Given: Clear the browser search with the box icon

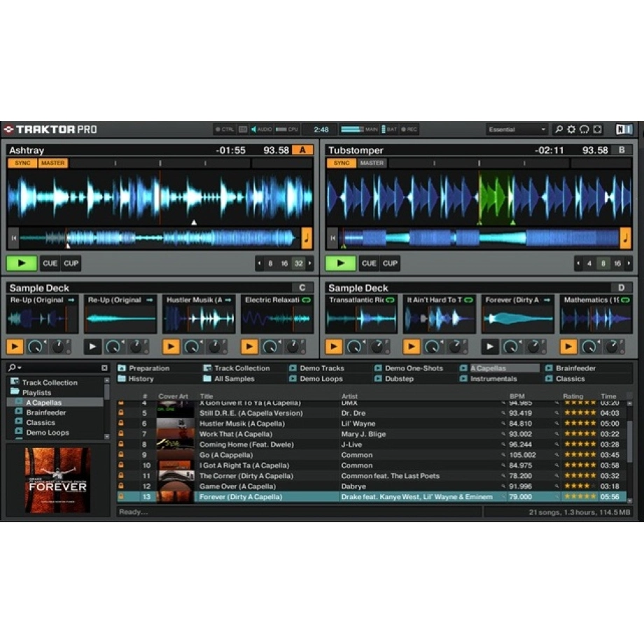Looking at the screenshot, I should [x=104, y=368].
